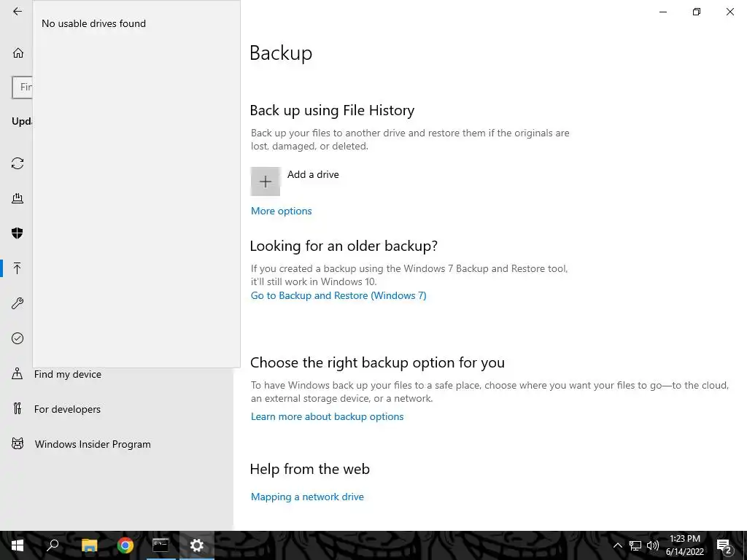The width and height of the screenshot is (747, 560).
Task: Click 'Looking for an older backup?' heading
Action: tap(344, 246)
